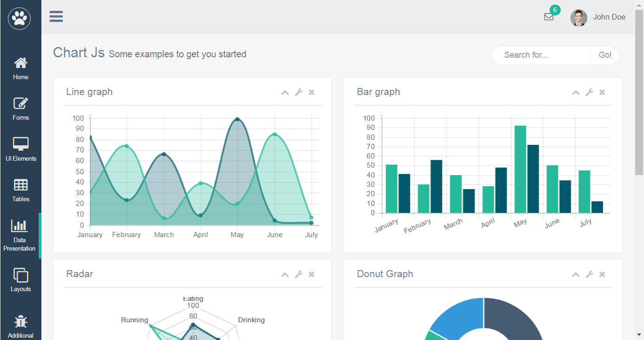Image resolution: width=644 pixels, height=340 pixels.
Task: Collapse the Line graph panel
Action: 285,92
